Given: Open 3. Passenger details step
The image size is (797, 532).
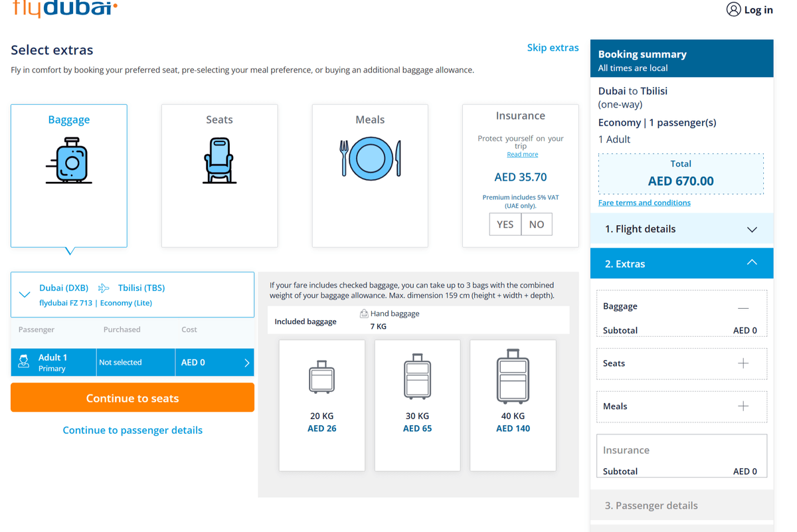Looking at the screenshot, I should pyautogui.click(x=682, y=505).
